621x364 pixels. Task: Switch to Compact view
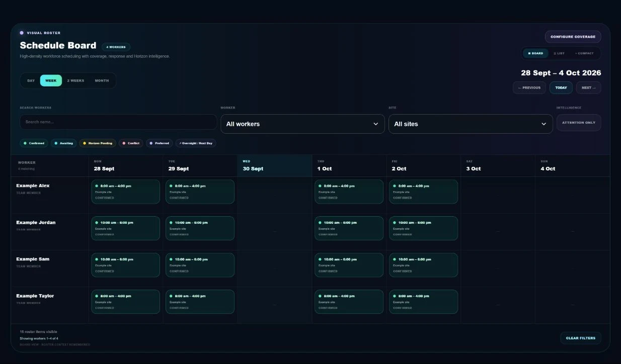pos(584,53)
